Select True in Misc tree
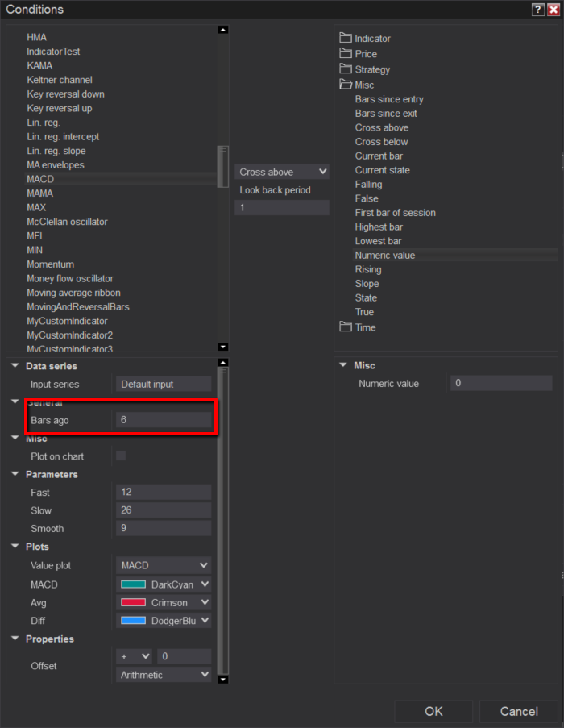The image size is (564, 728). click(364, 312)
